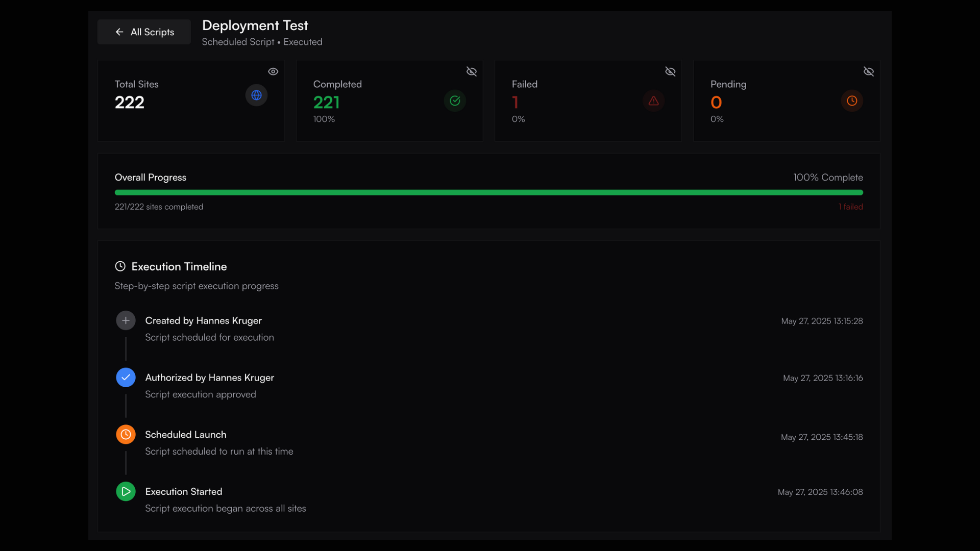Click the plus icon for Created step
The width and height of the screenshot is (980, 551).
click(126, 320)
